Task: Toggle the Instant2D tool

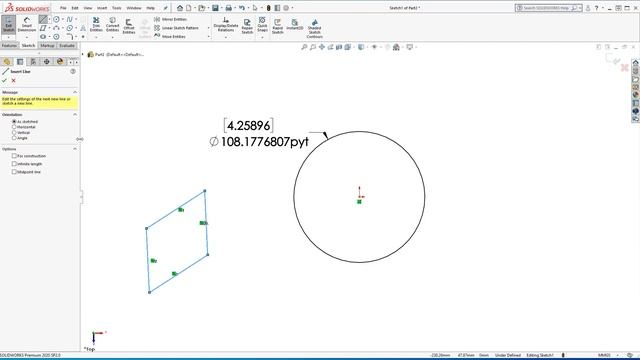Action: [x=294, y=24]
